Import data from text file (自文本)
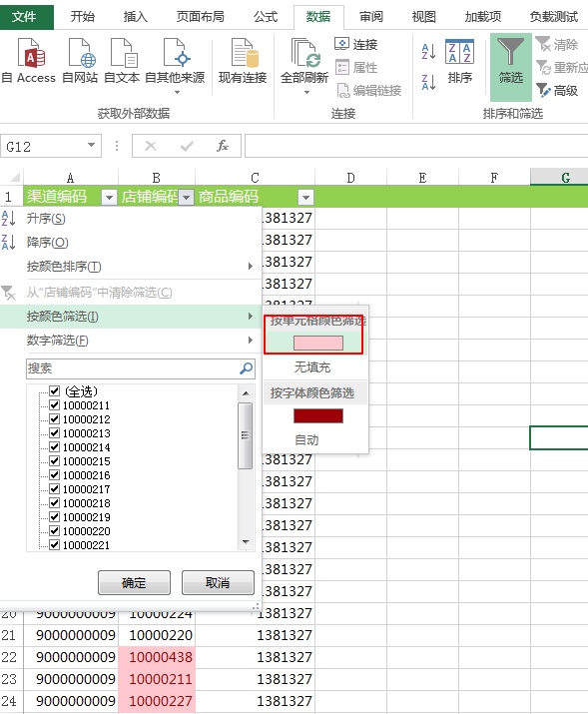The height and width of the screenshot is (714, 588). [x=122, y=62]
